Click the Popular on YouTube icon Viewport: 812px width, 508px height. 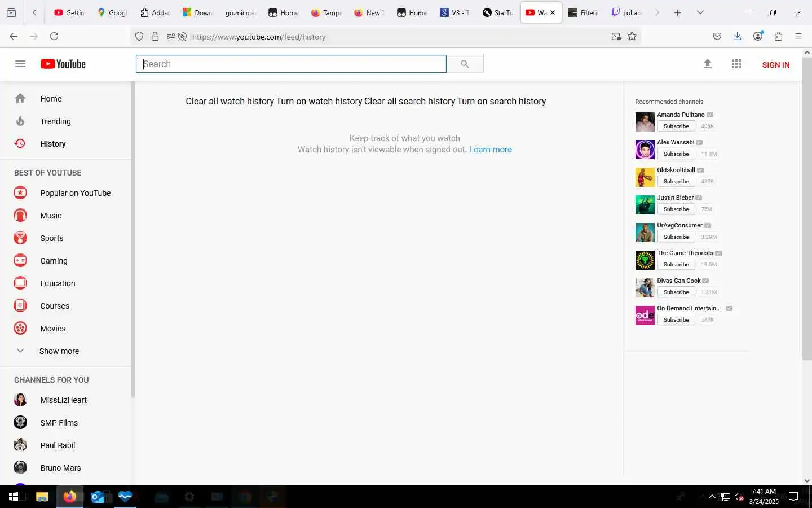point(20,193)
